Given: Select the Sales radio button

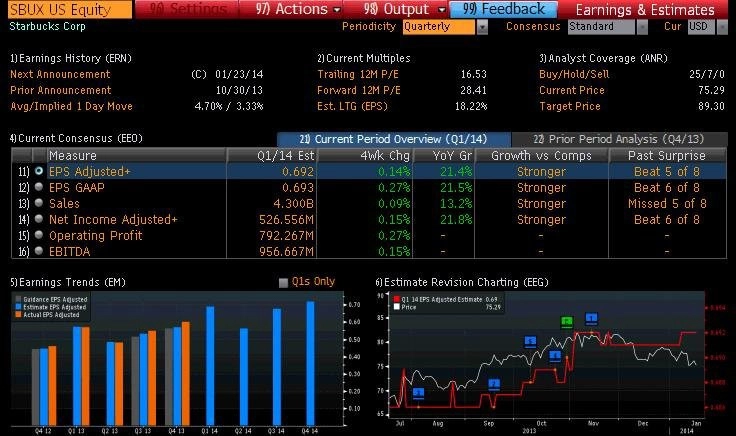Looking at the screenshot, I should [39, 203].
